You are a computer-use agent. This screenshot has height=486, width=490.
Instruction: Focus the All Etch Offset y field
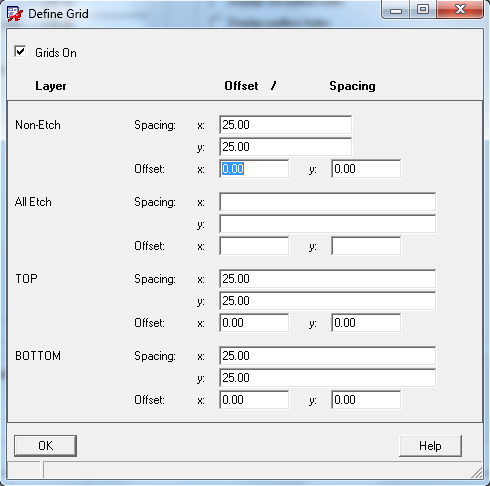pyautogui.click(x=366, y=246)
